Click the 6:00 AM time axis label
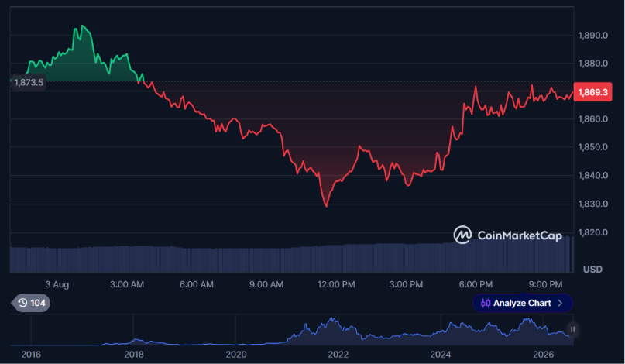 [197, 285]
